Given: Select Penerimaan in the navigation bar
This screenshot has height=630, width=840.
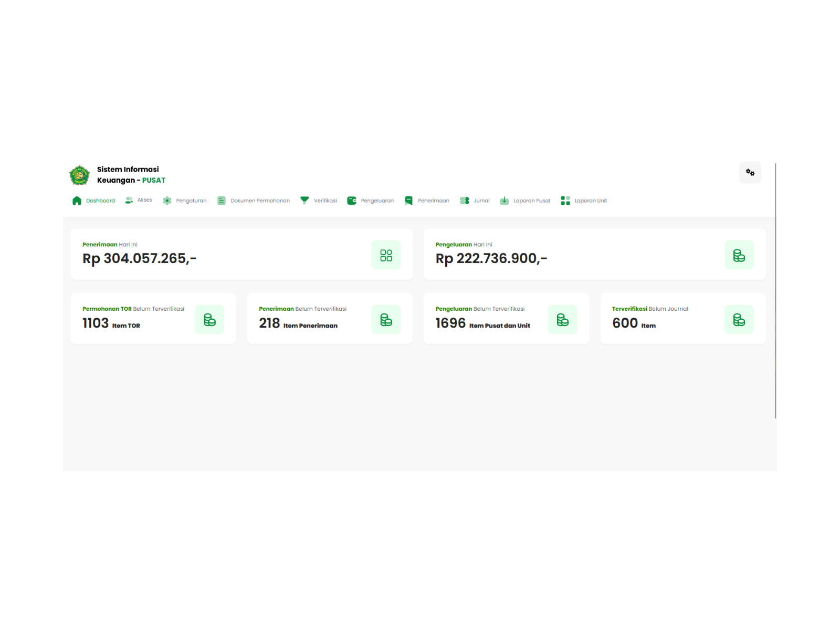Looking at the screenshot, I should pyautogui.click(x=427, y=201).
